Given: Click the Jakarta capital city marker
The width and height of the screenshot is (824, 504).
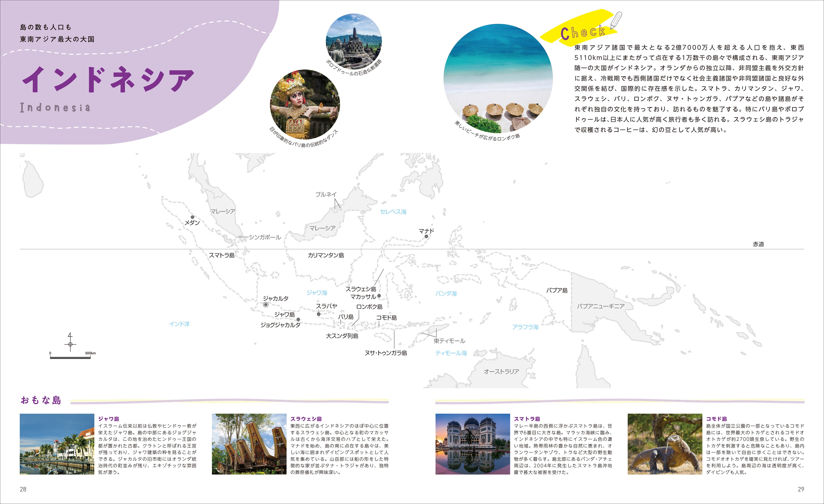Looking at the screenshot, I should 266,304.
